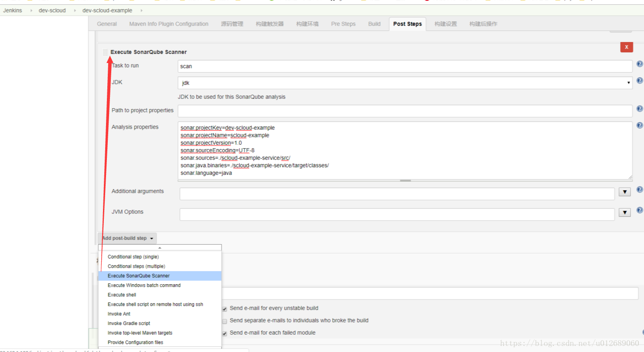Screen dimensions: 644x352
Task: Switch to Maven Info Plugin Configuration tab
Action: pos(169,24)
